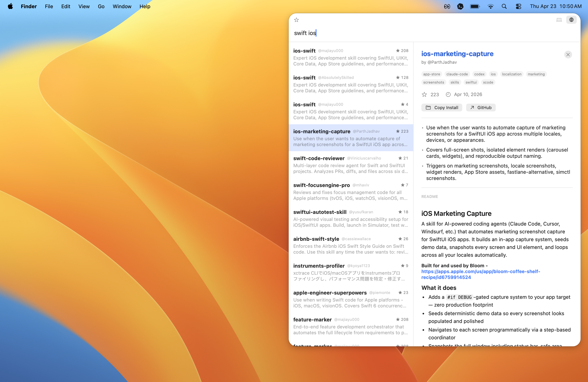Screen dimensions: 588x382
Task: Click the star icon beside 223 in details
Action: click(x=424, y=94)
